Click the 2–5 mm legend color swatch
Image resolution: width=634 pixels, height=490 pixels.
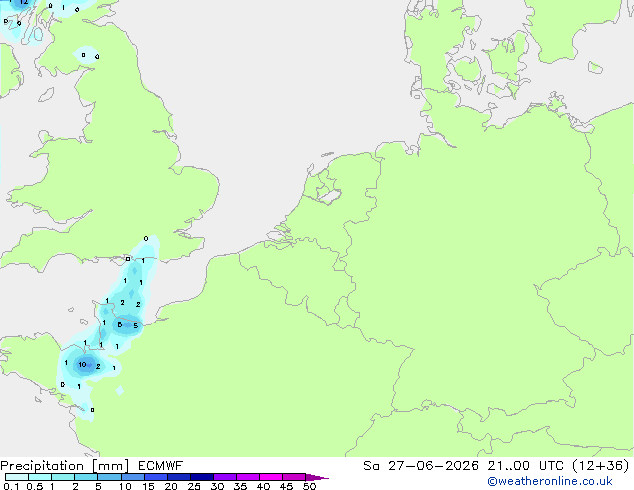[86, 477]
